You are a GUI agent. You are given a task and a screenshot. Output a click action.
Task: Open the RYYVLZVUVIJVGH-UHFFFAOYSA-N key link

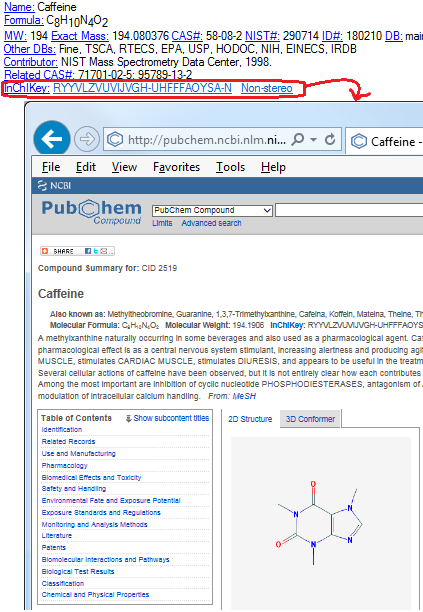point(142,88)
